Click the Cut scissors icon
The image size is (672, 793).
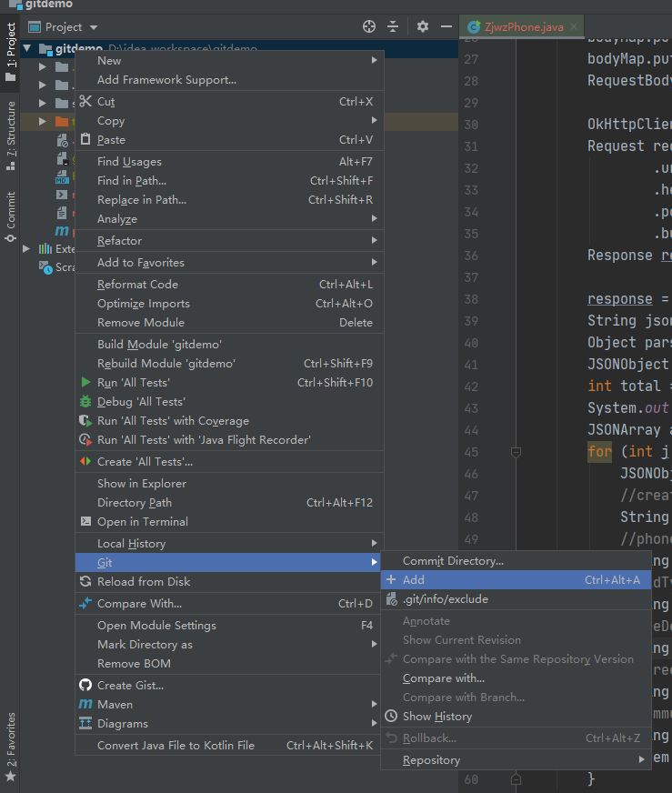(85, 101)
